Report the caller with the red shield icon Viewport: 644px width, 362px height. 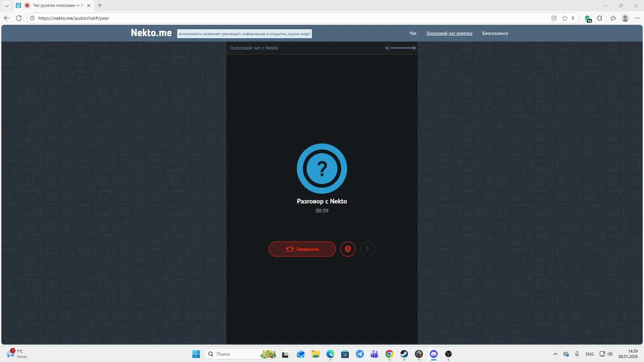pyautogui.click(x=348, y=249)
